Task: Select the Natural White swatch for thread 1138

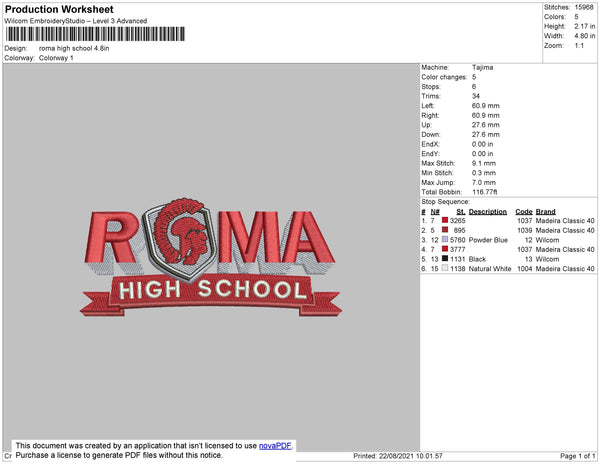Action: pos(445,268)
